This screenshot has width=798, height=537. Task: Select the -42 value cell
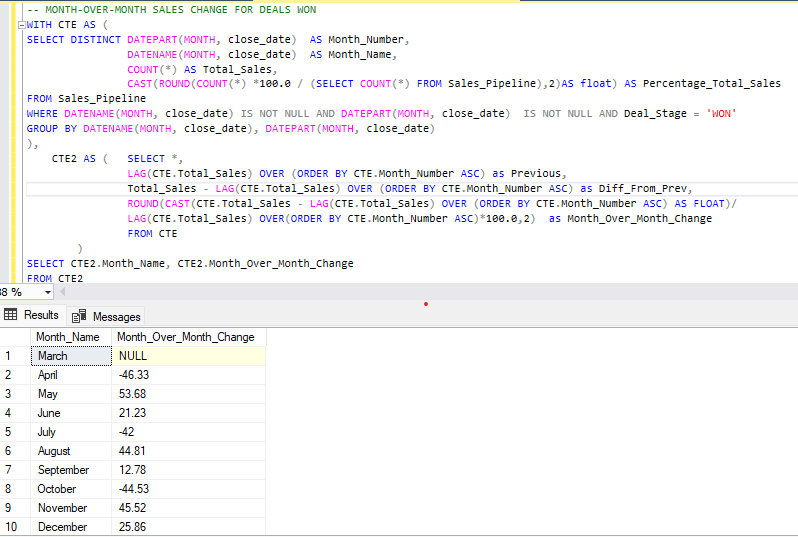click(188, 432)
